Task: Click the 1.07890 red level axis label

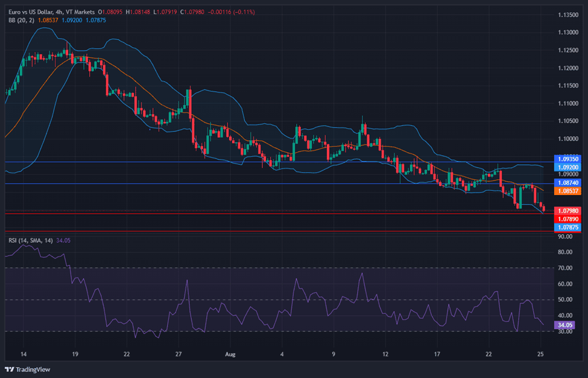Action: 568,219
